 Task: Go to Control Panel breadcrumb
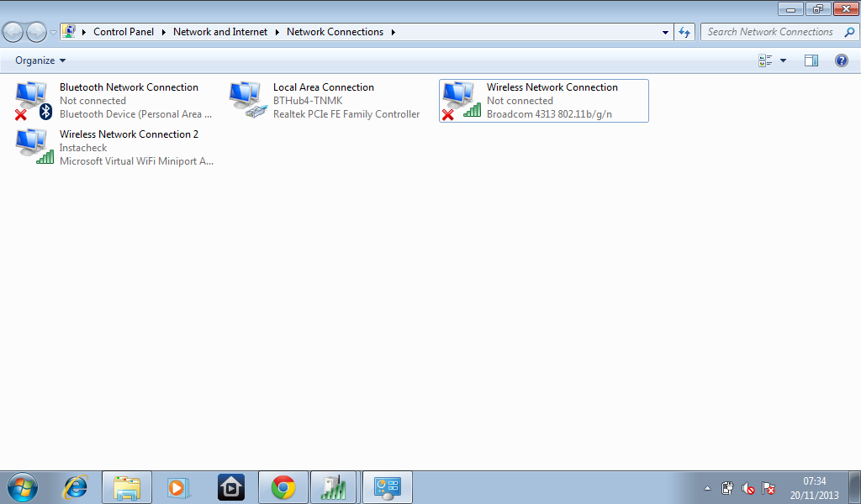[124, 32]
